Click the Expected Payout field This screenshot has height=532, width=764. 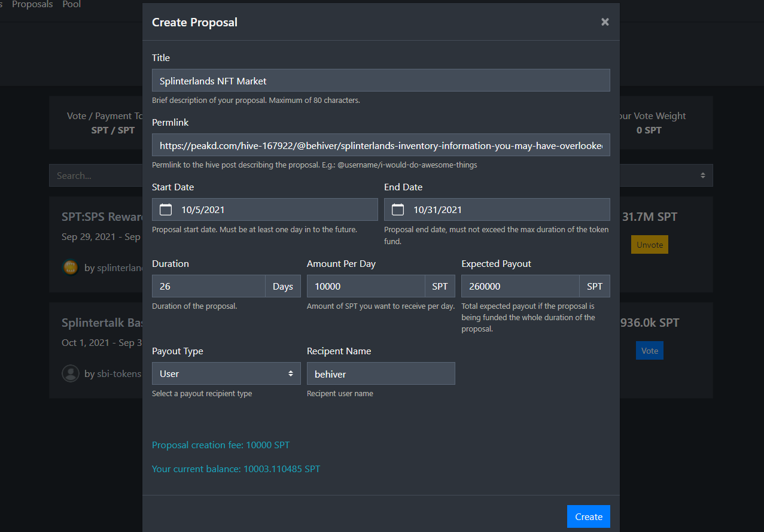[x=521, y=286]
